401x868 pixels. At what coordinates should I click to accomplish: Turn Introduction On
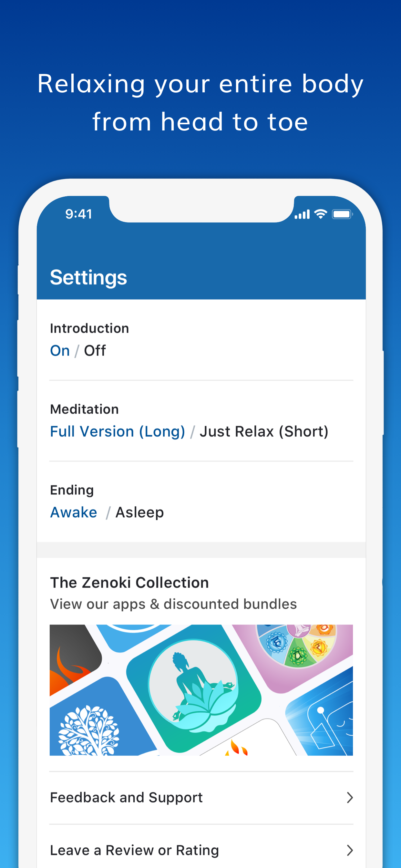60,351
